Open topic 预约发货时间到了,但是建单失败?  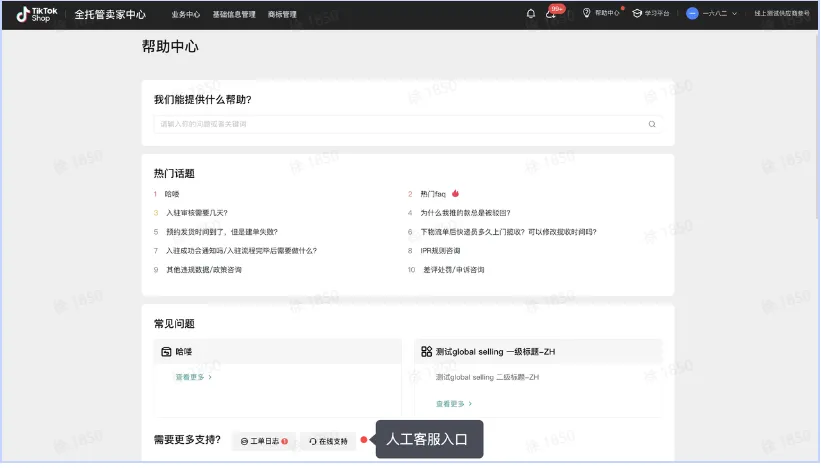[x=221, y=232]
